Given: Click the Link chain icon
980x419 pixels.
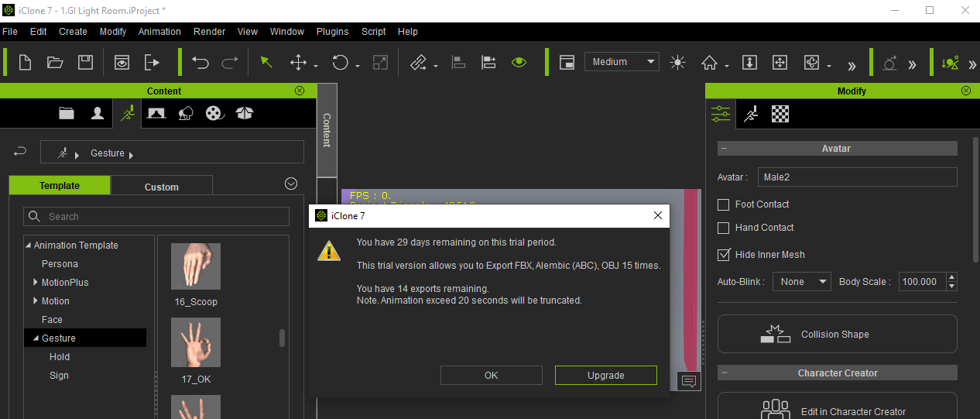Looking at the screenshot, I should pos(419,63).
